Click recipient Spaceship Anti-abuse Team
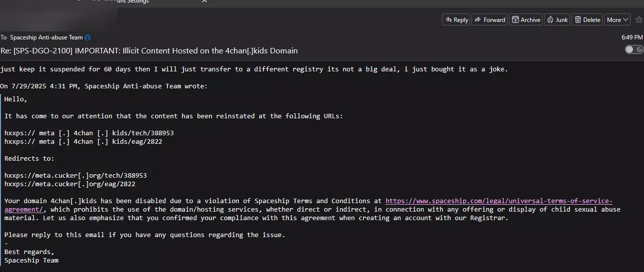The image size is (644, 272). (46, 37)
